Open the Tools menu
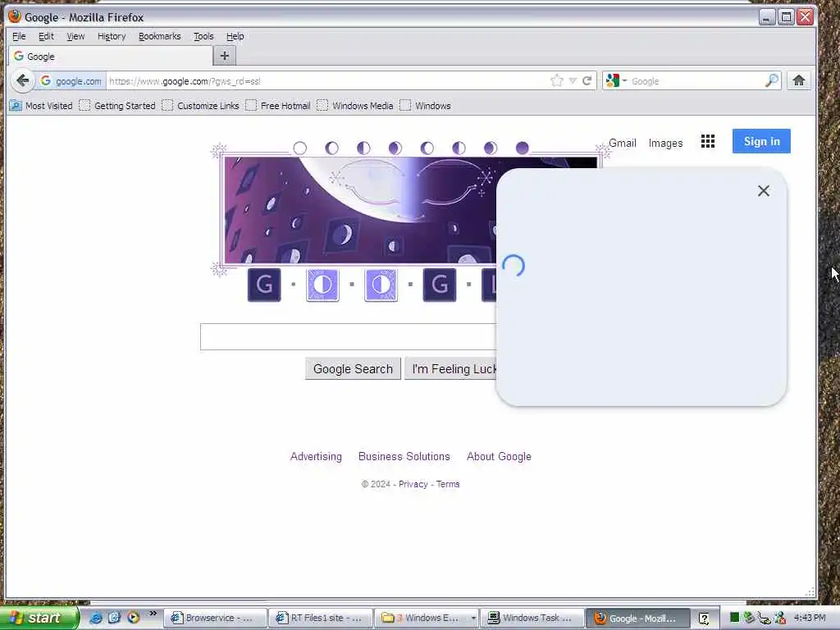This screenshot has height=630, width=840. pos(203,36)
